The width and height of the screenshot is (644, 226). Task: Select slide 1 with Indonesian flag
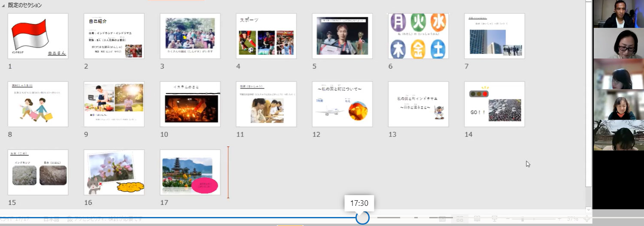click(38, 36)
